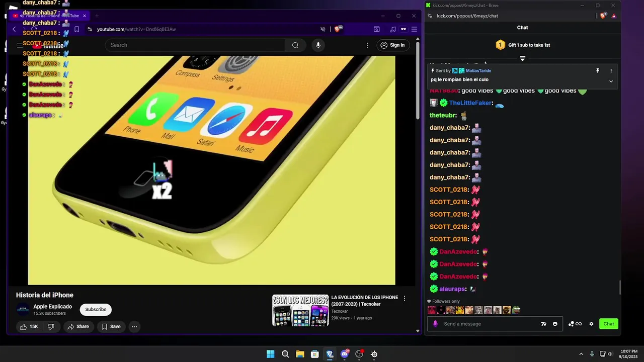The width and height of the screenshot is (644, 362).
Task: Open LA EVOLUCIÓN DE LOS iPHONE video title
Action: click(364, 301)
